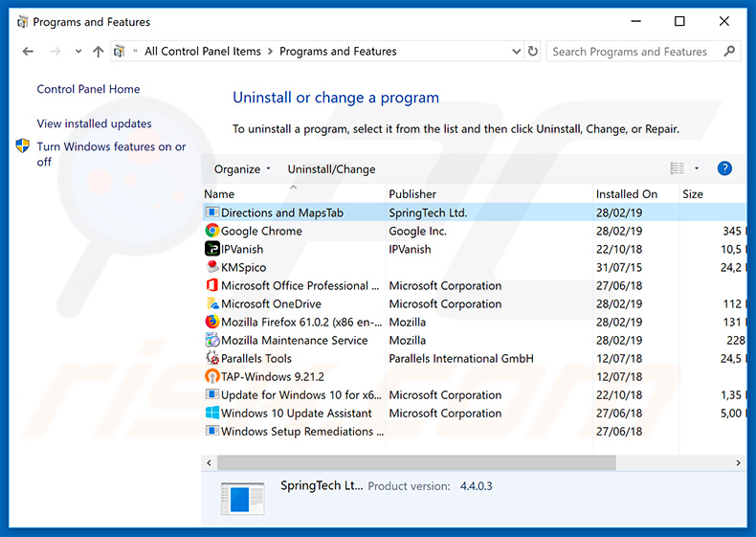Open View installed updates link
This screenshot has height=537, width=756.
tap(94, 123)
